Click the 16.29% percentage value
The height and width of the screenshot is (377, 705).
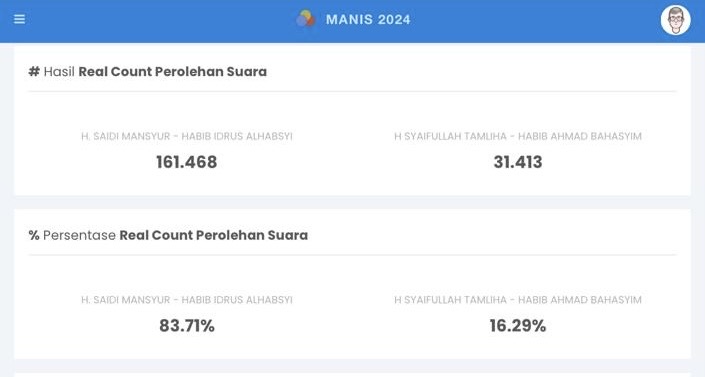[518, 326]
